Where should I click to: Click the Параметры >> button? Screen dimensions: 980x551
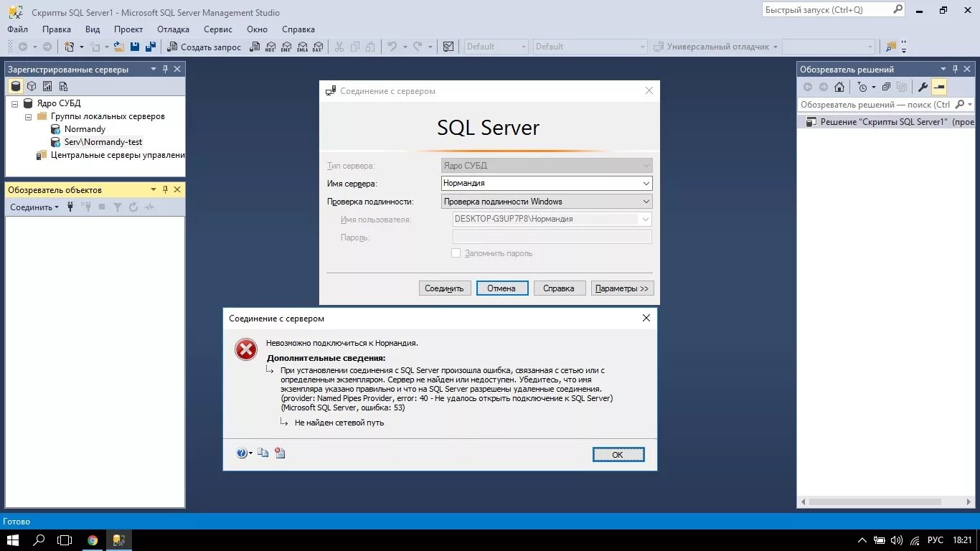click(622, 288)
